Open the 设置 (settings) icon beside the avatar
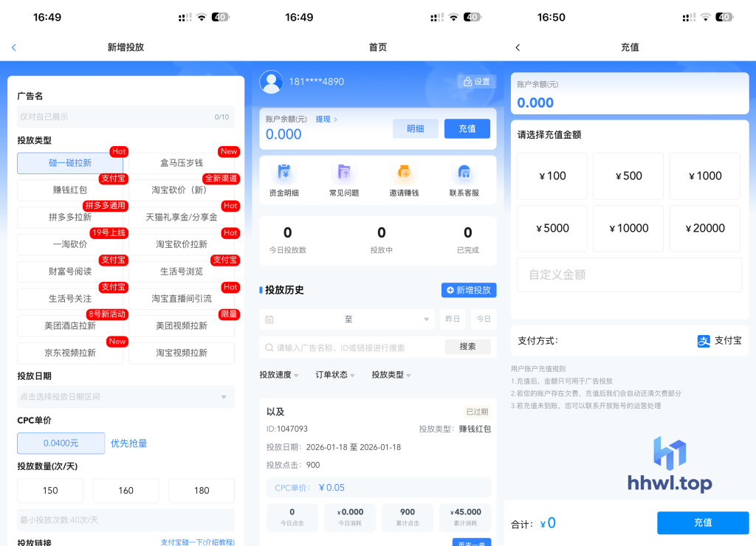This screenshot has height=546, width=756. 475,81
